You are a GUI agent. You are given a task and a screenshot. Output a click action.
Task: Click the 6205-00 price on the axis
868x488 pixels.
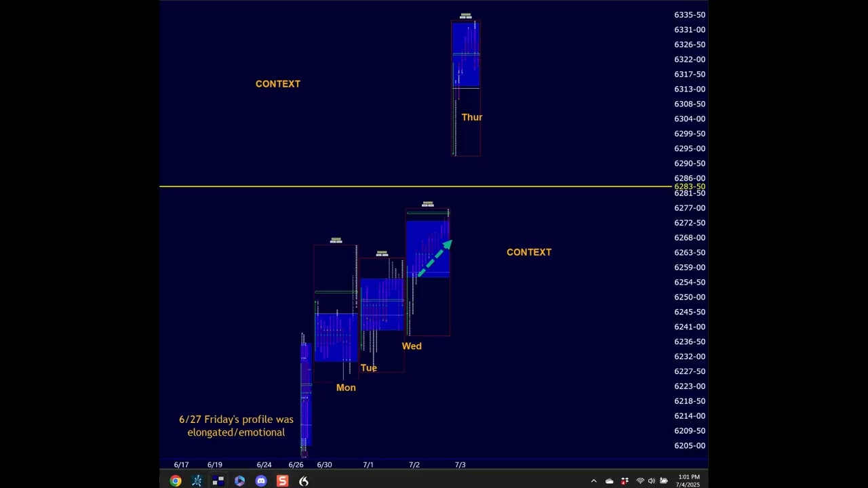coord(690,446)
